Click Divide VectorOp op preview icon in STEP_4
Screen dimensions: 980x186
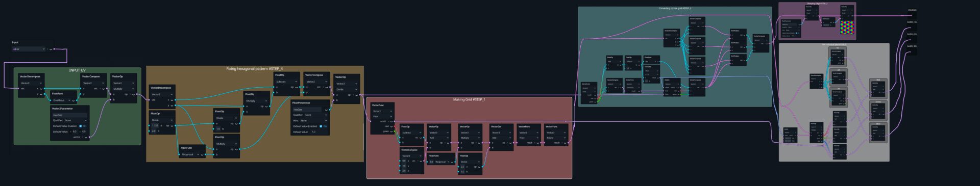[x=356, y=95]
